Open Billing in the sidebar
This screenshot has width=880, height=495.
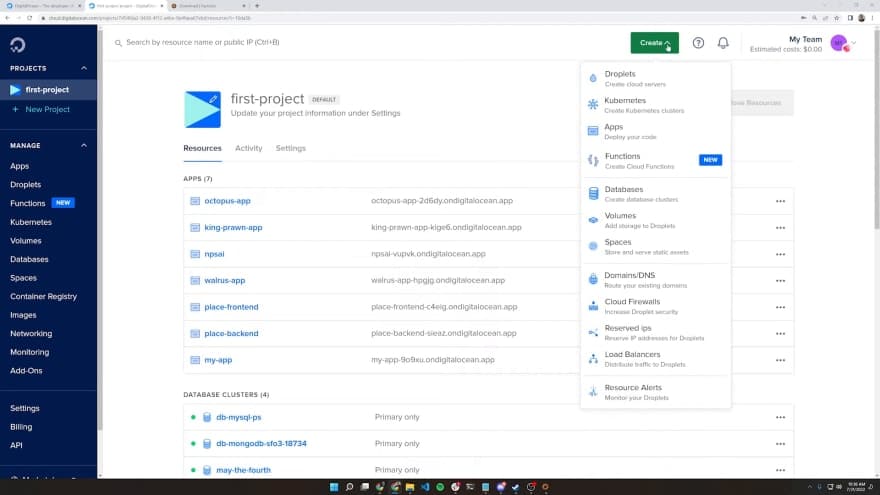point(21,427)
